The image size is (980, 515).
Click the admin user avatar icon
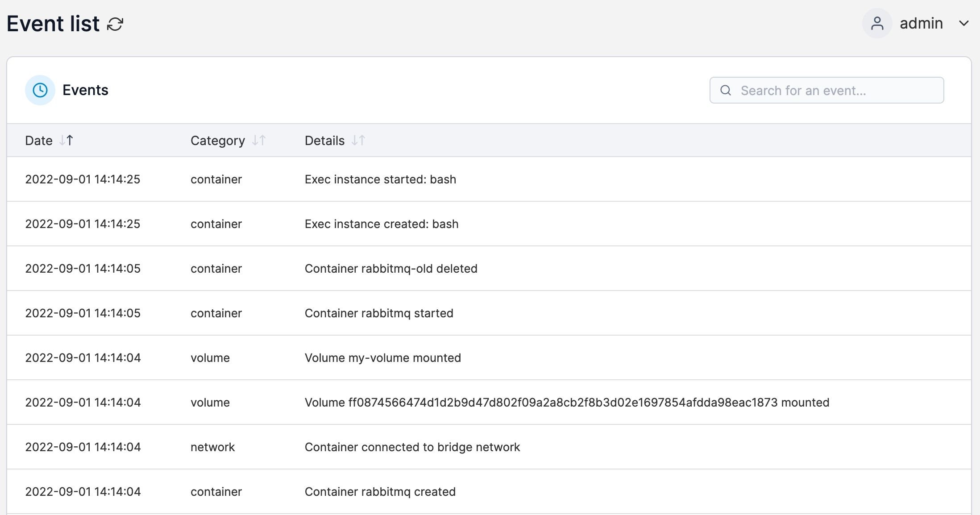(877, 23)
